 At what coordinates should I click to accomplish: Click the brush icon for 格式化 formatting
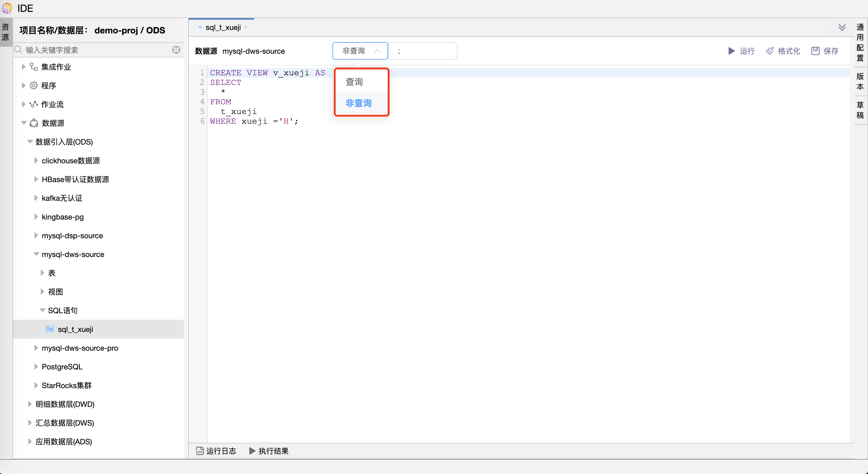(x=770, y=51)
